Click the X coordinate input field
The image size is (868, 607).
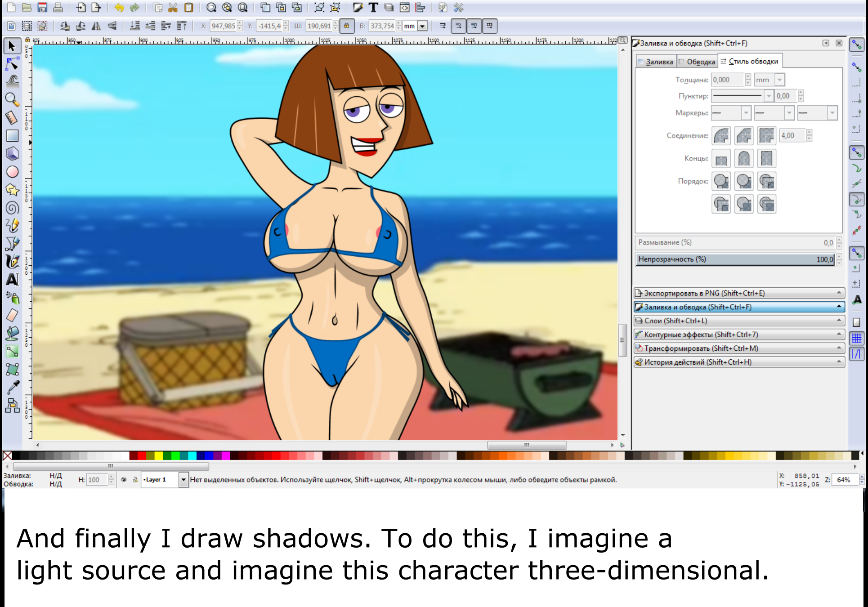[224, 26]
